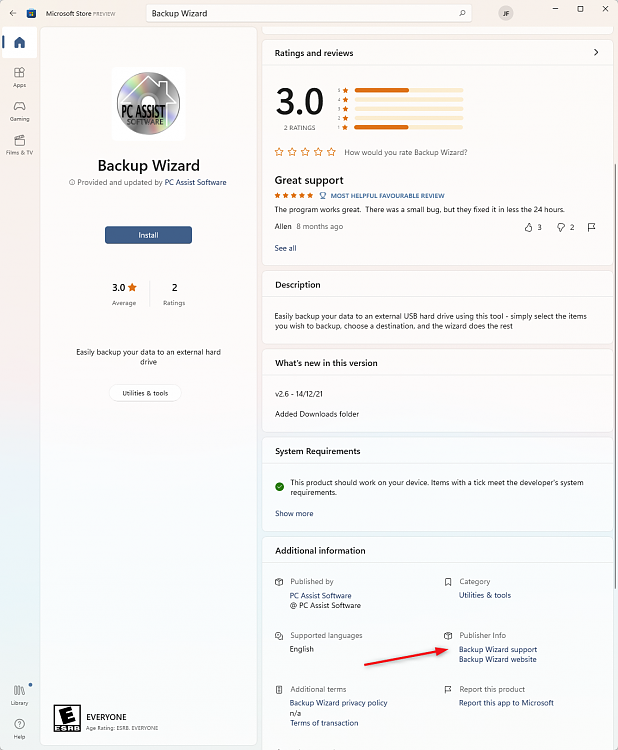
Task: Install Backup Wizard
Action: [148, 235]
